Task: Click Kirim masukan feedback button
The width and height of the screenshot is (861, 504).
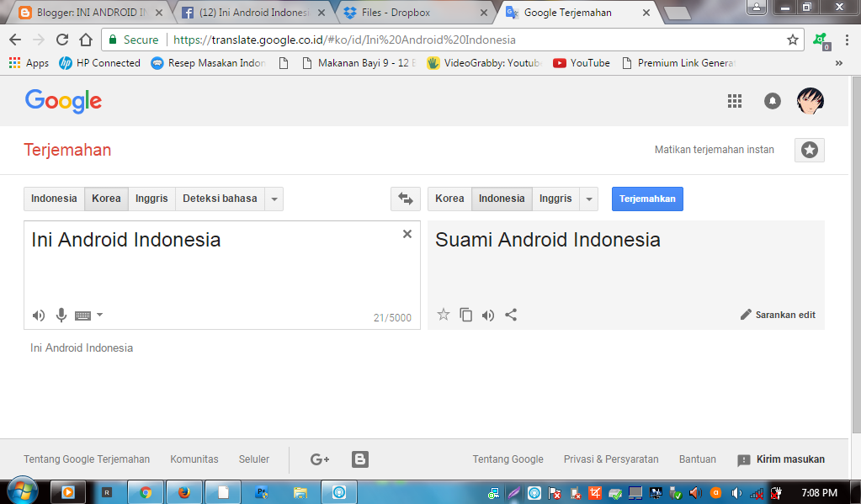Action: [781, 459]
